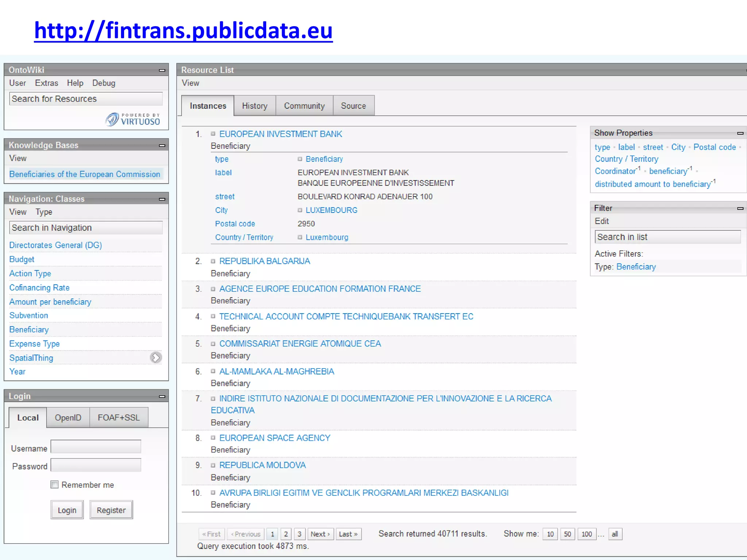This screenshot has height=560, width=747.
Task: Open the Debug menu
Action: click(104, 83)
